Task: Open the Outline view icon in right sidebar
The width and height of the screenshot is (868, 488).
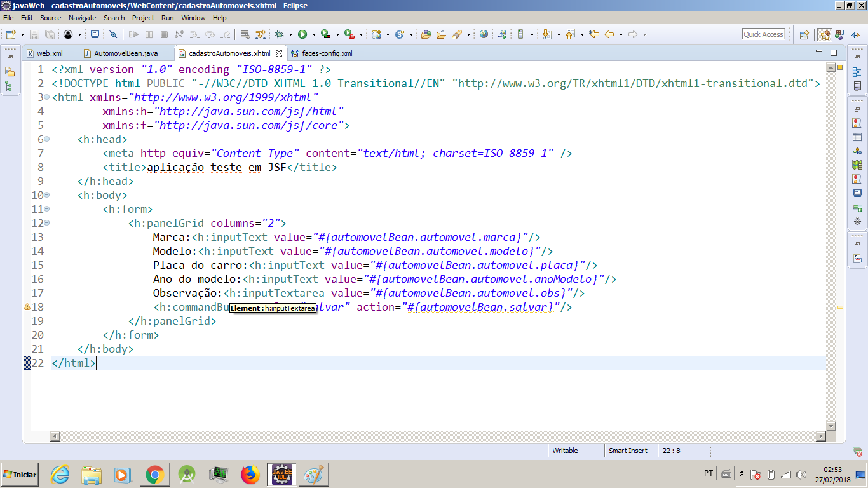Action: 857,72
